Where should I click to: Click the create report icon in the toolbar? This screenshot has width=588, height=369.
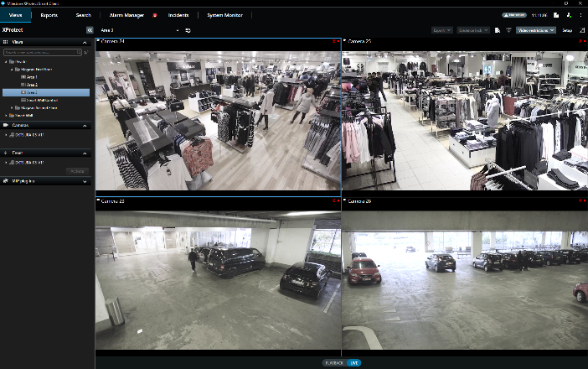click(x=498, y=30)
